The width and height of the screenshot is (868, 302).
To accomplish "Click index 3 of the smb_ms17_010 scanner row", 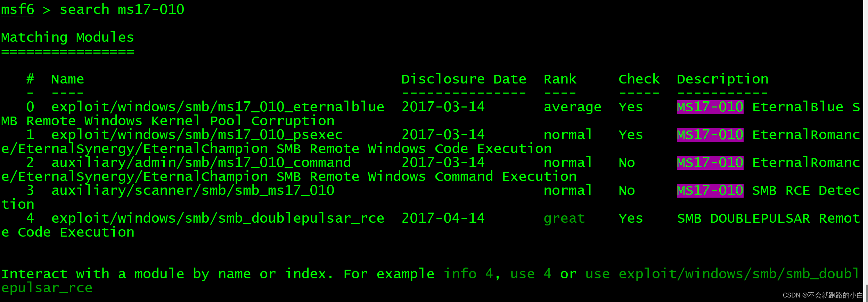I will [30, 190].
